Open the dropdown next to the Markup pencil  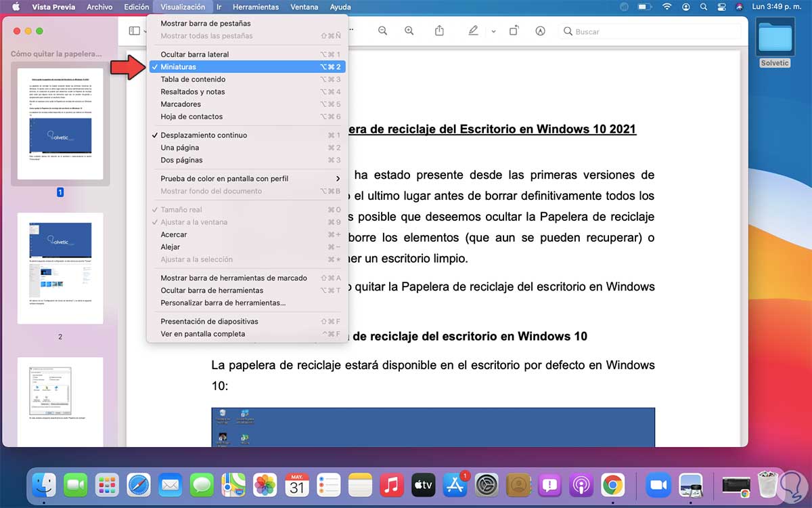point(493,30)
